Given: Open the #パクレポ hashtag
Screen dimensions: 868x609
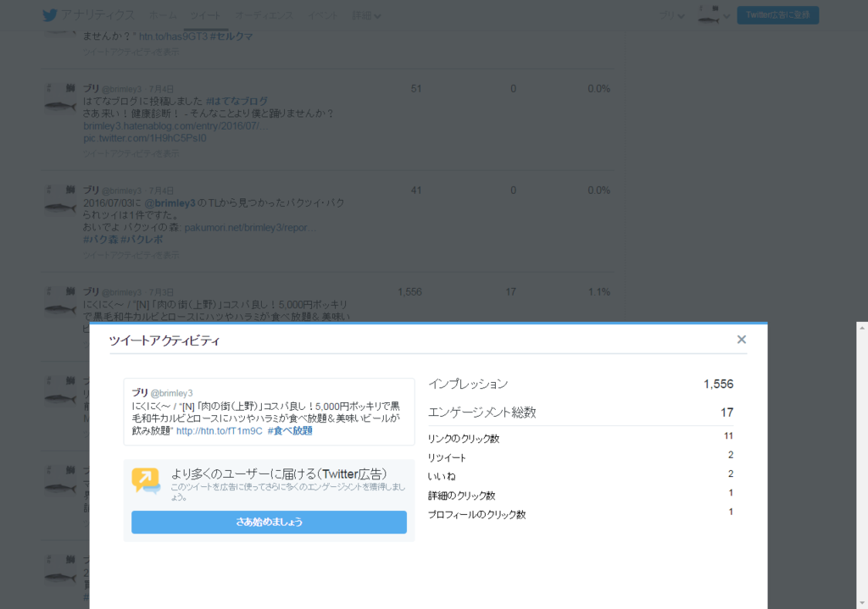Looking at the screenshot, I should (142, 240).
